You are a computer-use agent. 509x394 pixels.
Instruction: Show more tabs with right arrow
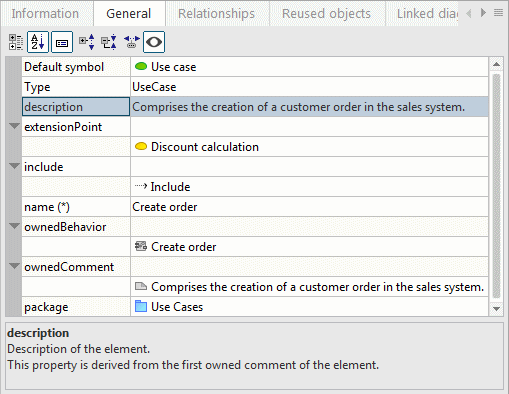(x=483, y=13)
